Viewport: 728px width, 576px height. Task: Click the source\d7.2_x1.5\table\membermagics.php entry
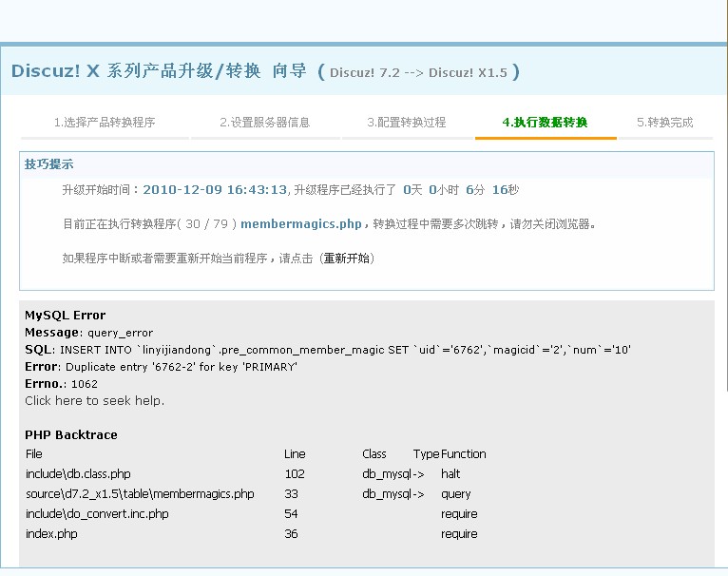click(x=140, y=493)
